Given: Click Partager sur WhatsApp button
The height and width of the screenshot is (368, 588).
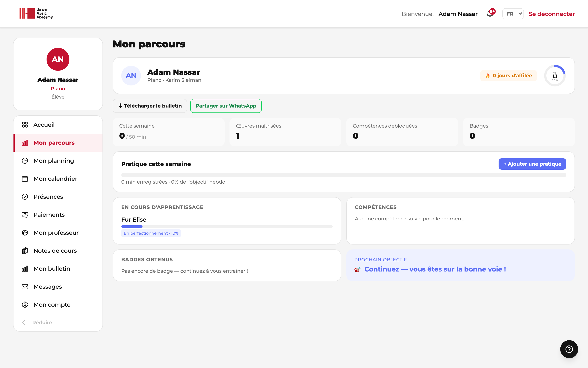Looking at the screenshot, I should (x=226, y=106).
